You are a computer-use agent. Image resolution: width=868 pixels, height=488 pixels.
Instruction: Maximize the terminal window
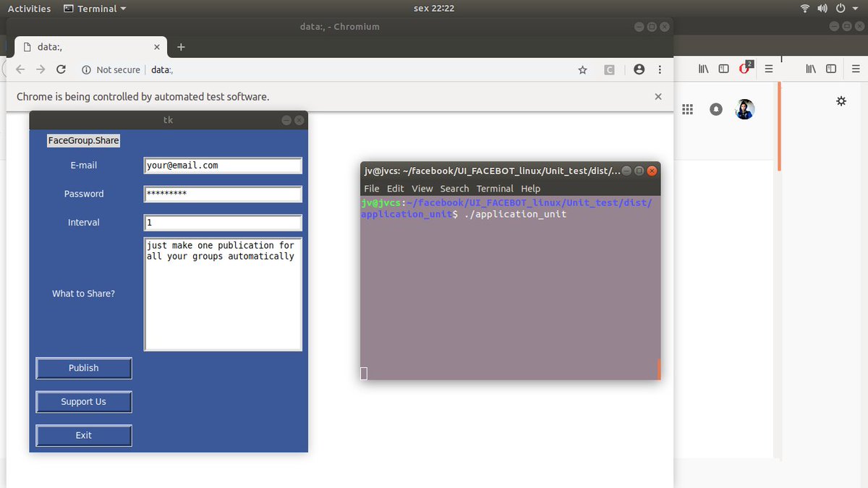point(639,171)
